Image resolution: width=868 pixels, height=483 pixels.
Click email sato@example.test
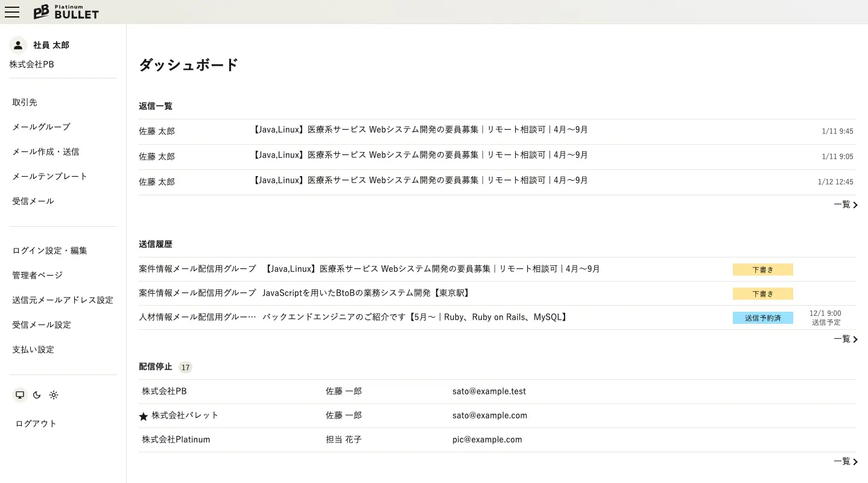pos(489,391)
